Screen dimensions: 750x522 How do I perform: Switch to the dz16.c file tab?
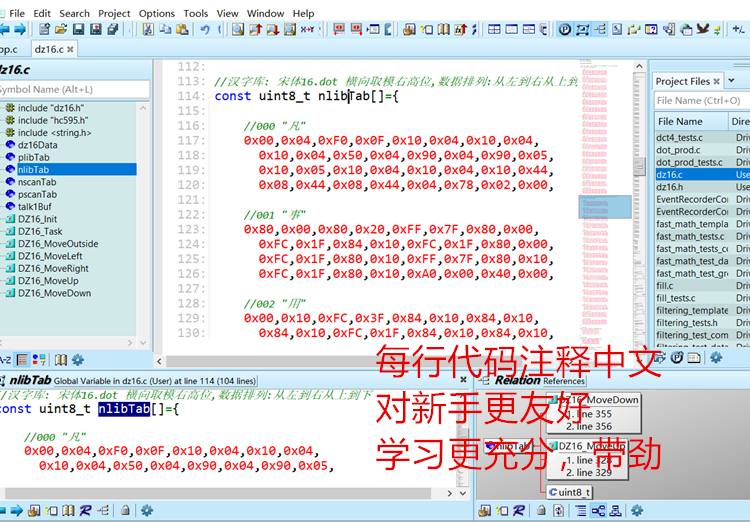pyautogui.click(x=49, y=49)
